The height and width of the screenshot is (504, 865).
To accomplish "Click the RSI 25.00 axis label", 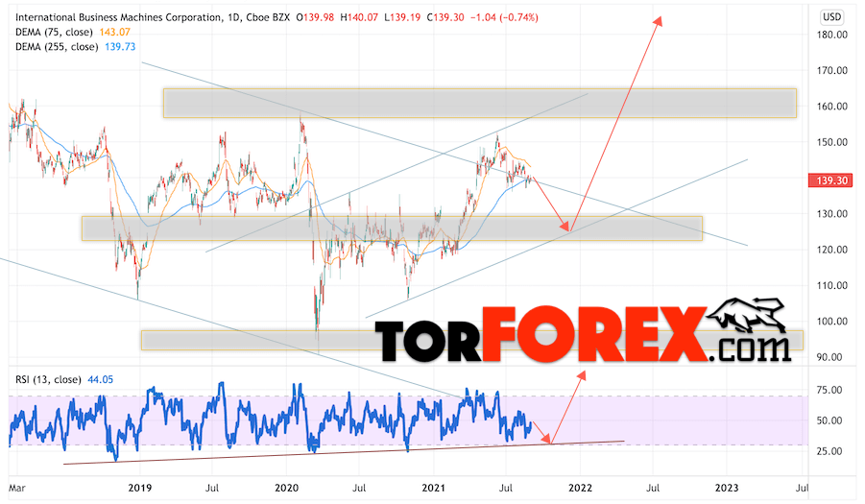I will tap(829, 451).
